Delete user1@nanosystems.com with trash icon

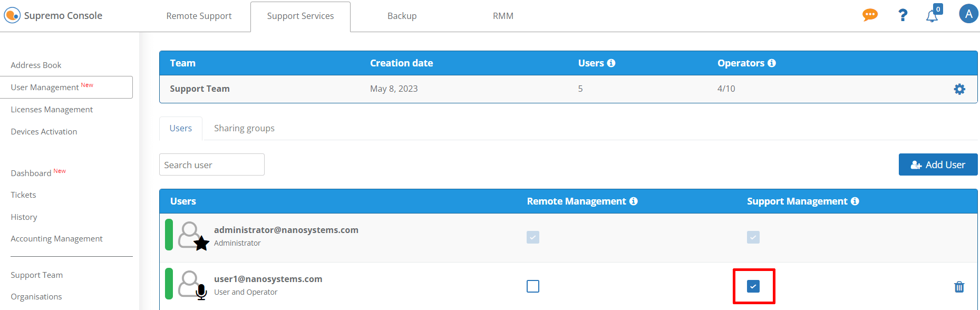tap(959, 287)
